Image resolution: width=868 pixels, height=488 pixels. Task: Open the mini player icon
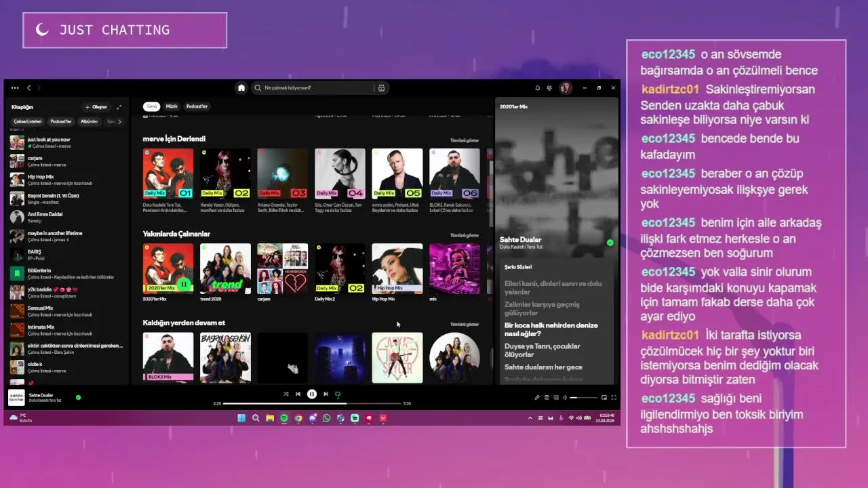pyautogui.click(x=604, y=398)
